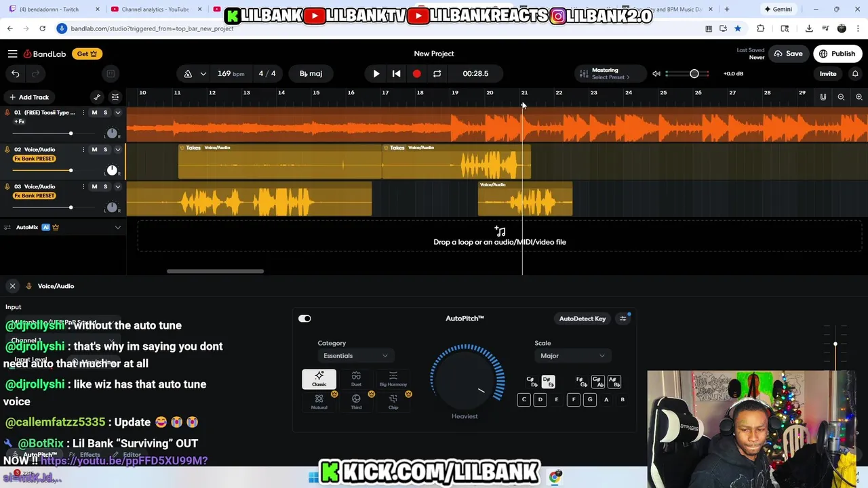Click track 02 pan knob
Screen dimensions: 868x488
tap(112, 170)
